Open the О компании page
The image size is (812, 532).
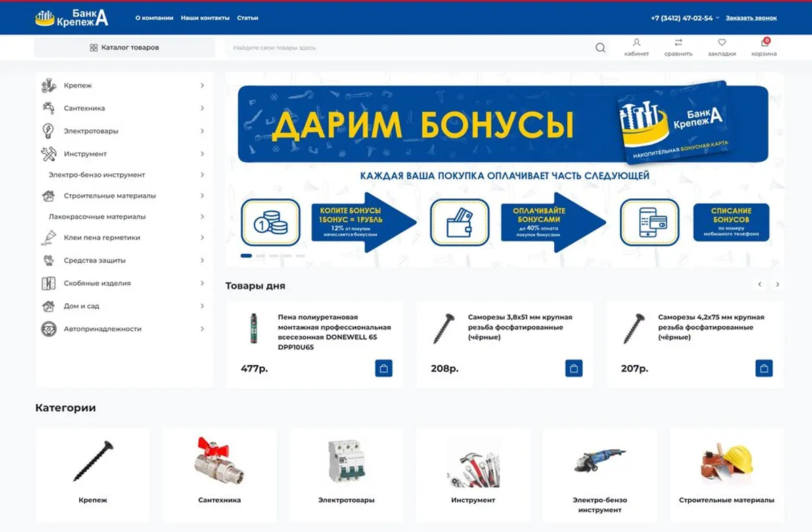pos(154,18)
